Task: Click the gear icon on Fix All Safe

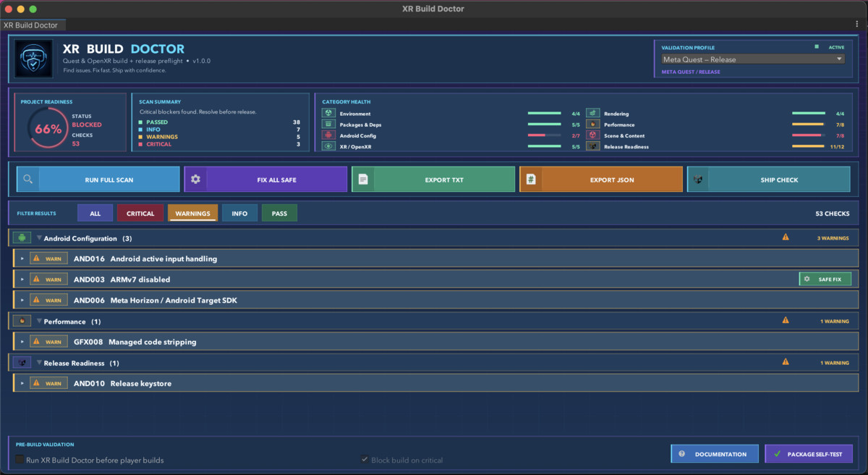Action: 195,180
